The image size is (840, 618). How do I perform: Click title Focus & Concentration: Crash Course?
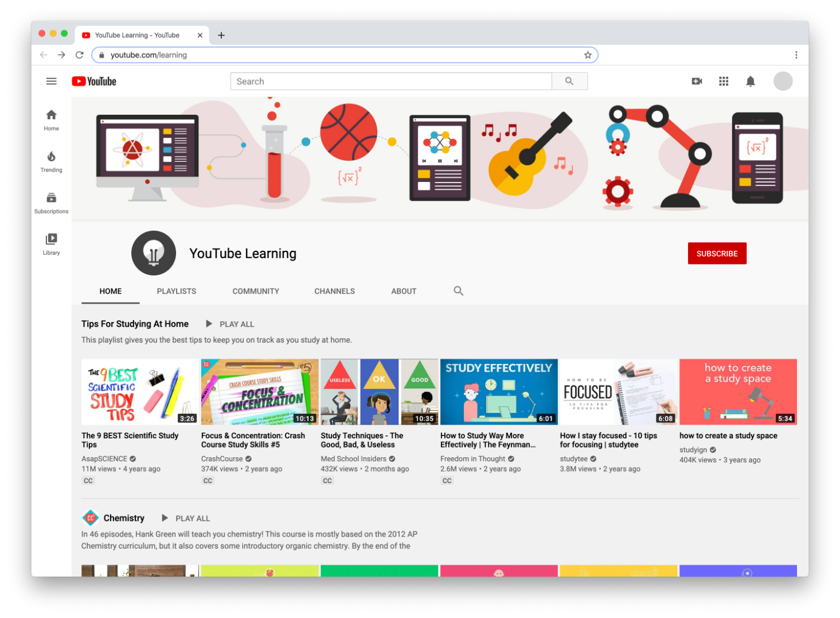pos(253,440)
